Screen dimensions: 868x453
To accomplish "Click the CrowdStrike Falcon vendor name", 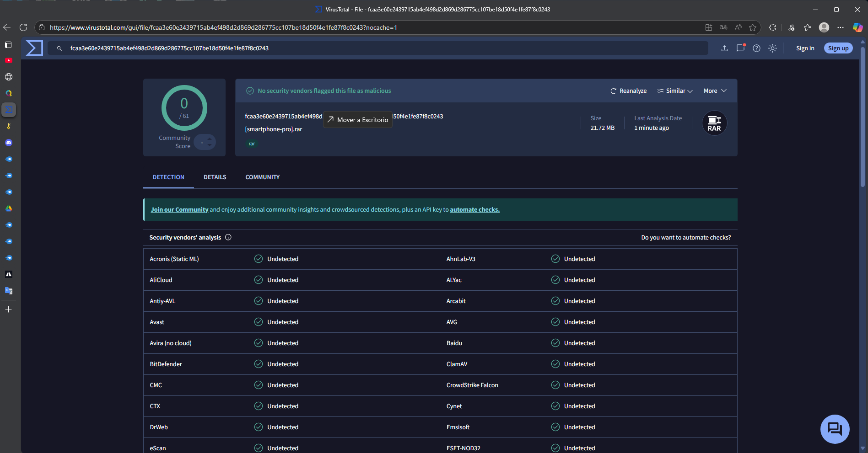I will pos(472,385).
